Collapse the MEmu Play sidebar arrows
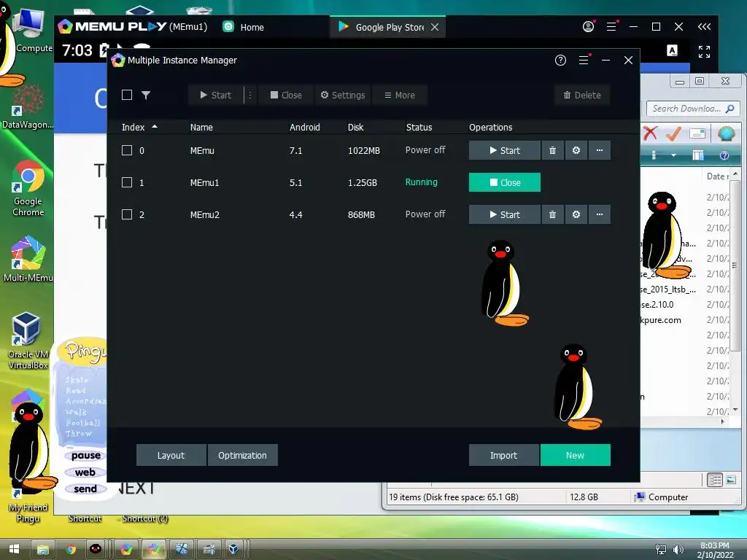The width and height of the screenshot is (747, 560). point(704,27)
